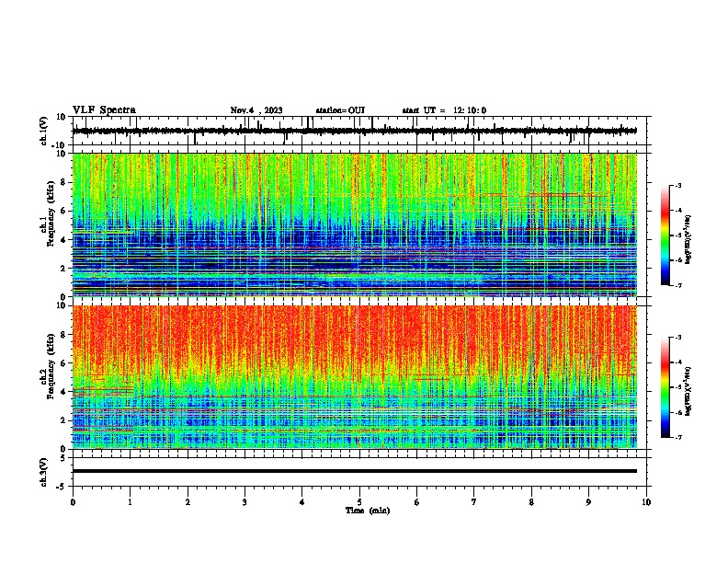728x563 pixels.
Task: Click the "4" kHz tick on the ch.2 frequency axis
Action: [63, 392]
